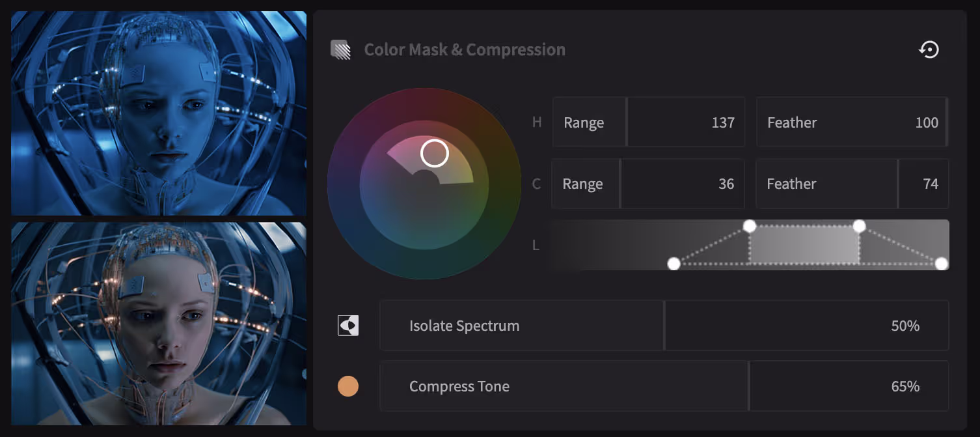Click the Hue Feather slider showing 100

tap(852, 122)
